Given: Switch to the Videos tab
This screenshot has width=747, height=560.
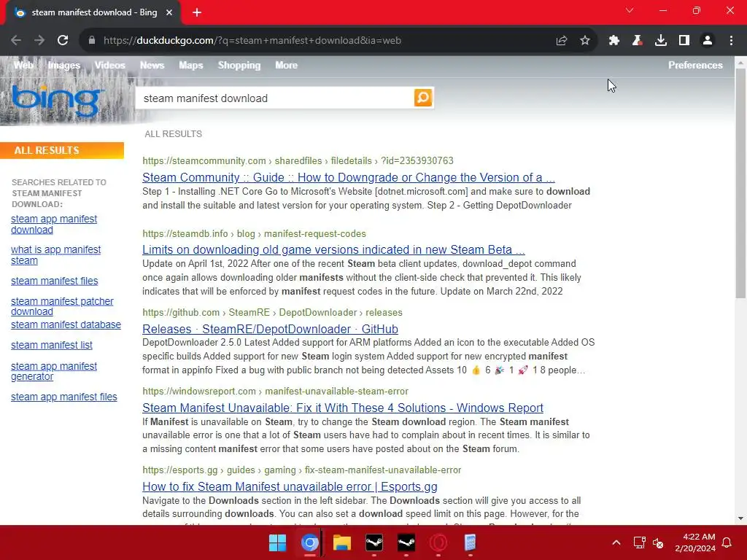Looking at the screenshot, I should point(109,65).
